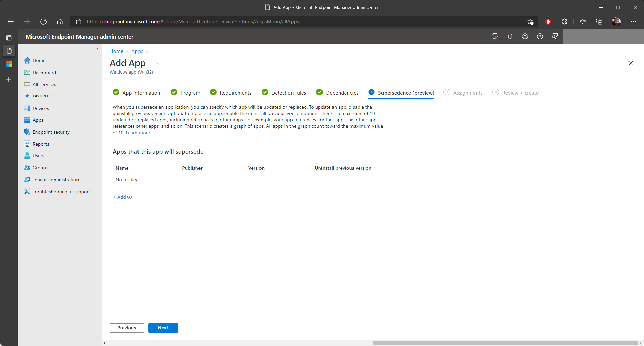644x346 pixels.
Task: Switch to the Detection rules step
Action: click(284, 93)
